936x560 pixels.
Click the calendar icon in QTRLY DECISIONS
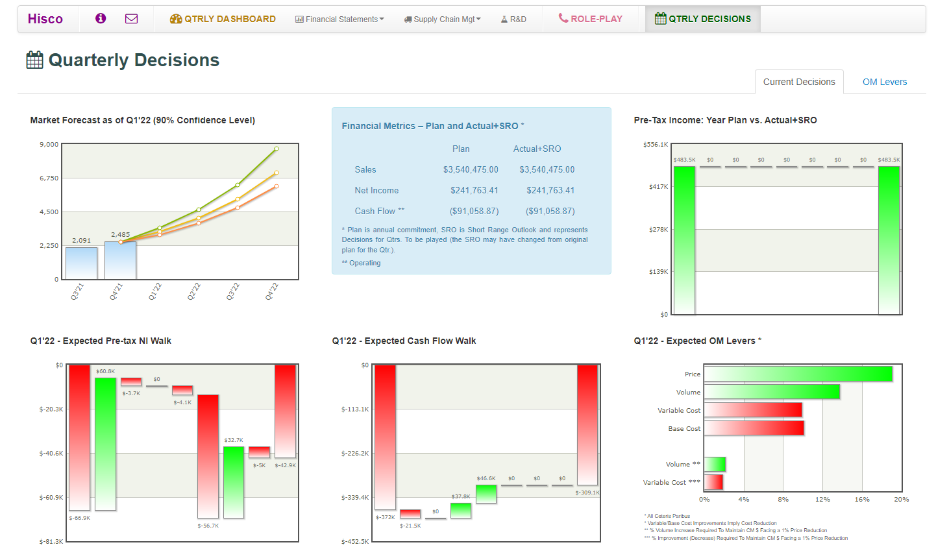pyautogui.click(x=661, y=19)
